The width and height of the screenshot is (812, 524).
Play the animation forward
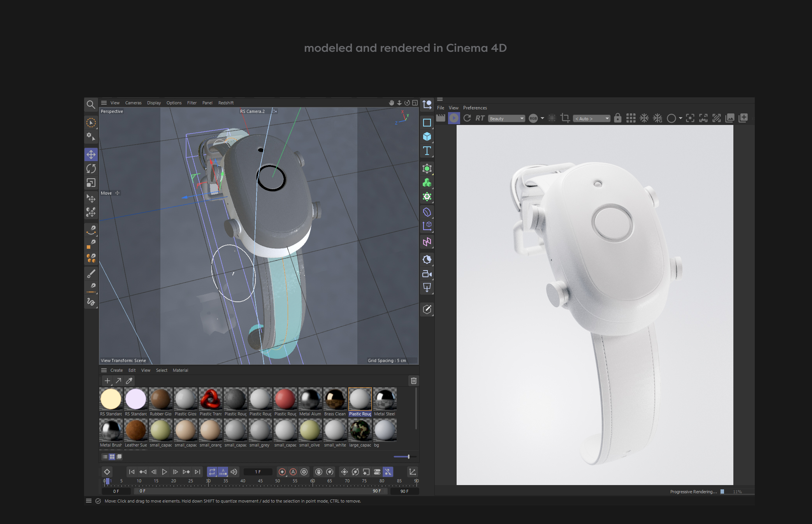pyautogui.click(x=165, y=472)
